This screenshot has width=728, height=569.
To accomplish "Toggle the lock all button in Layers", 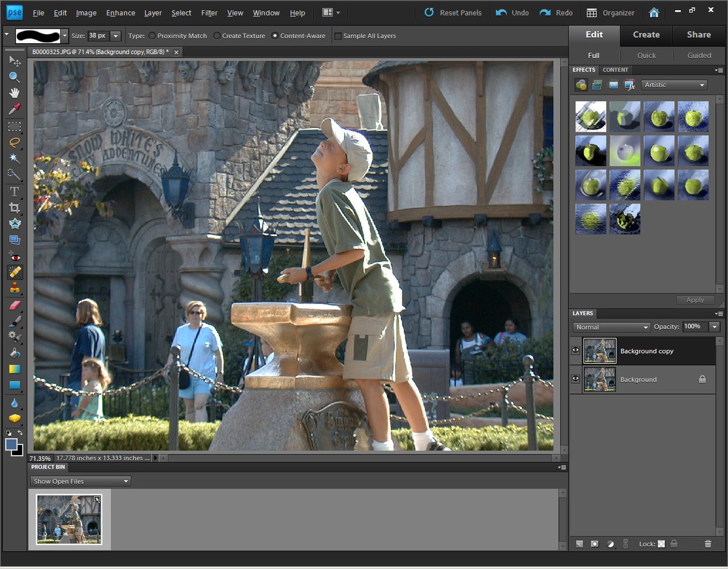I will [674, 544].
